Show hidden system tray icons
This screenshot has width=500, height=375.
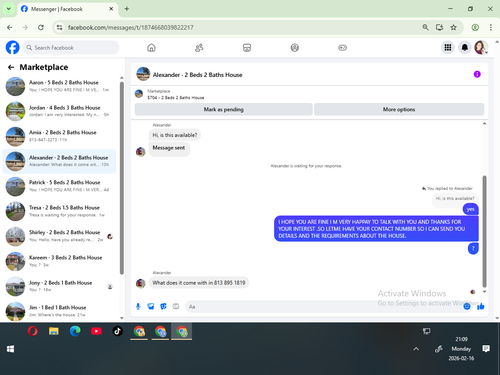(x=416, y=349)
